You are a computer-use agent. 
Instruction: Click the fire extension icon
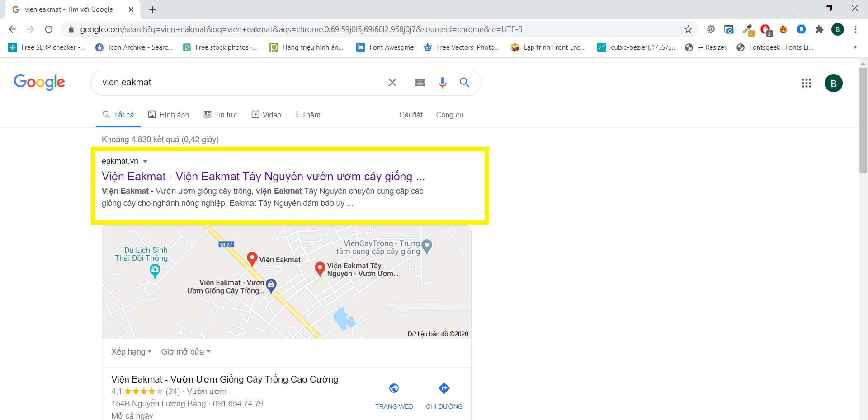point(783,29)
